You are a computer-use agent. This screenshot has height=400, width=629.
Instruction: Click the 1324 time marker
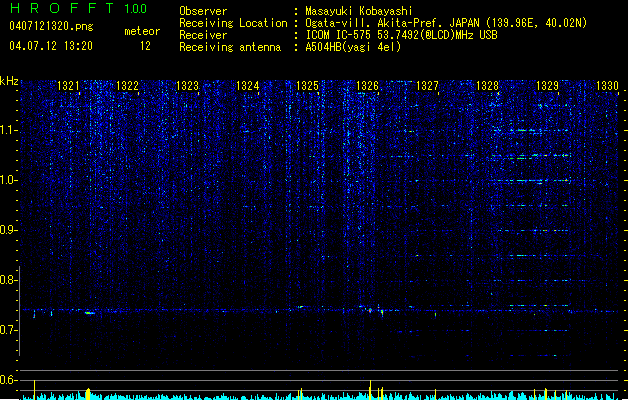(248, 86)
